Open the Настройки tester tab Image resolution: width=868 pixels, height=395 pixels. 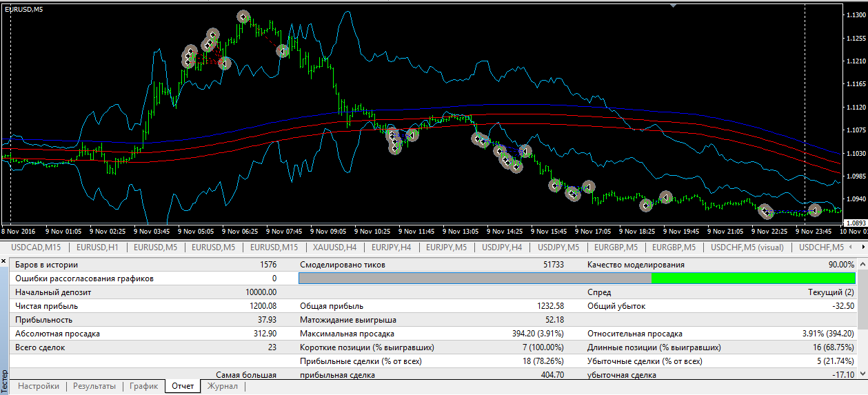tap(39, 386)
